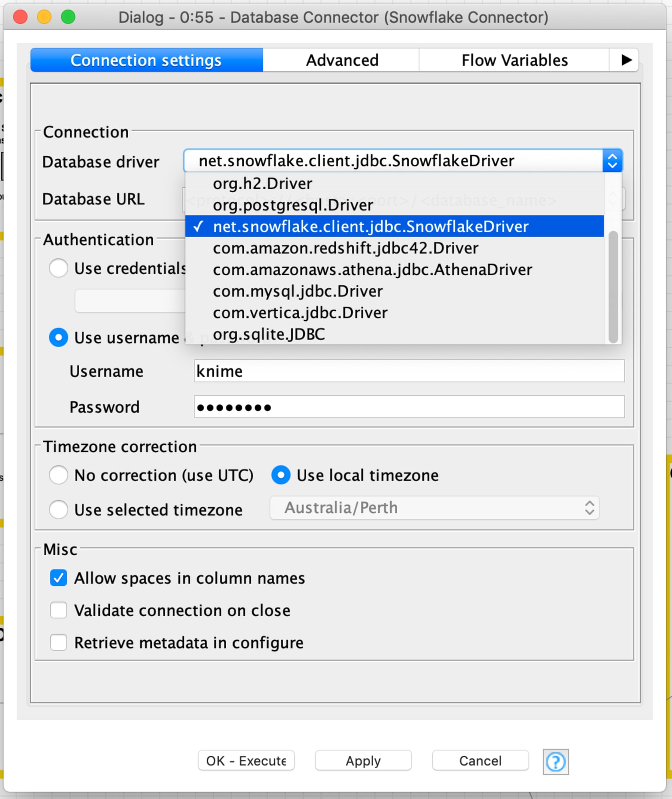This screenshot has height=799, width=672.
Task: Close the dialog with red button
Action: pos(21,17)
